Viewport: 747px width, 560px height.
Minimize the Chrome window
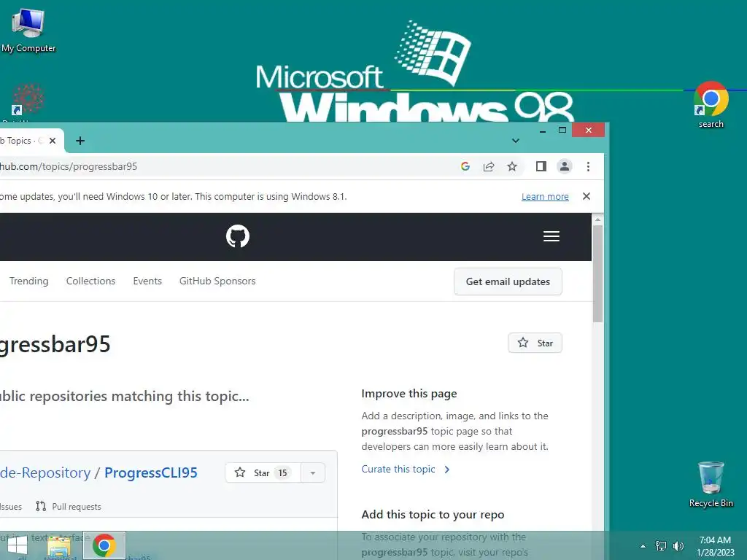pyautogui.click(x=543, y=131)
